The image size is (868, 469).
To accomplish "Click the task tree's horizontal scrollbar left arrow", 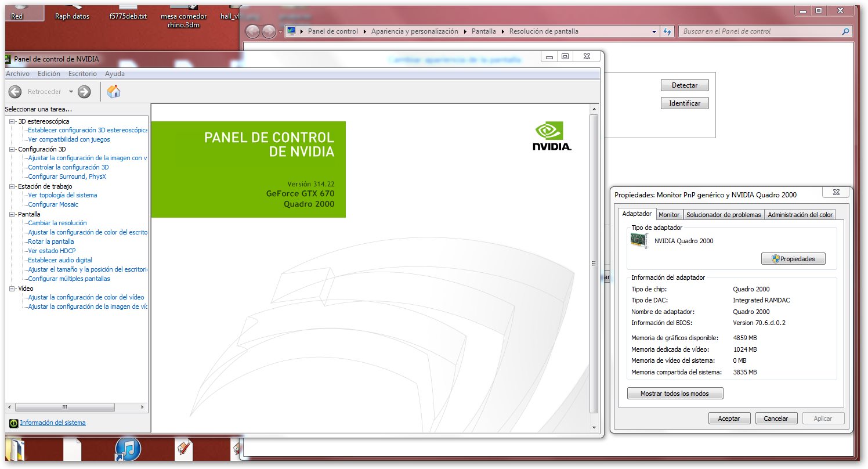I will coord(10,407).
